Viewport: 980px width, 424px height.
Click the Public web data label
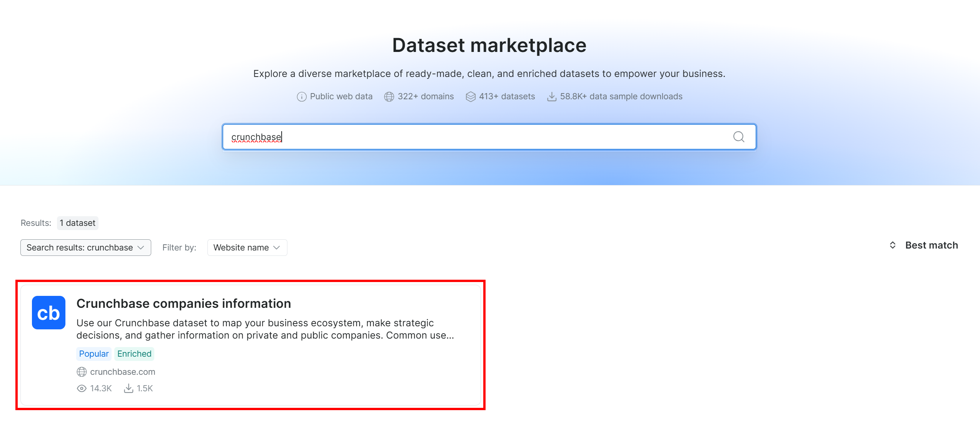(x=341, y=97)
